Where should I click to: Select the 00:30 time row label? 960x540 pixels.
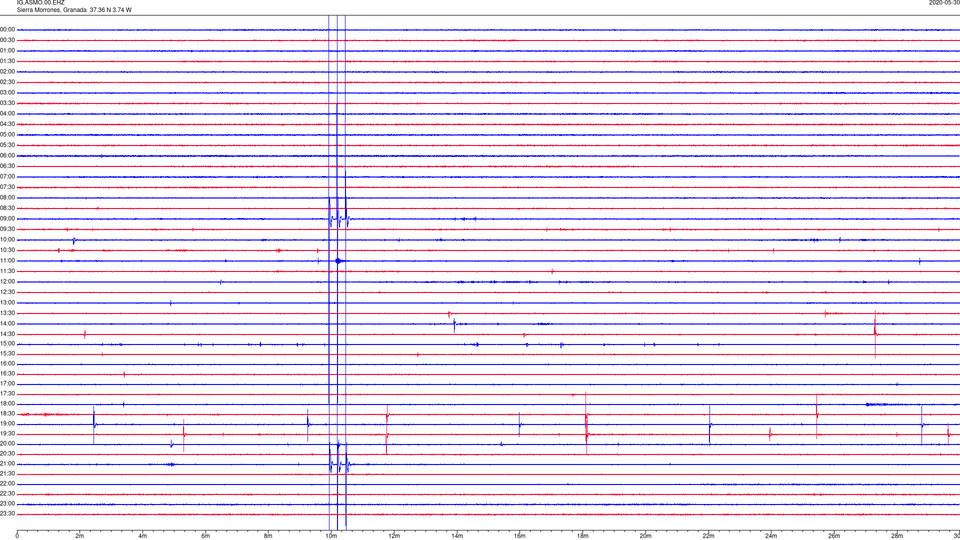click(x=7, y=40)
